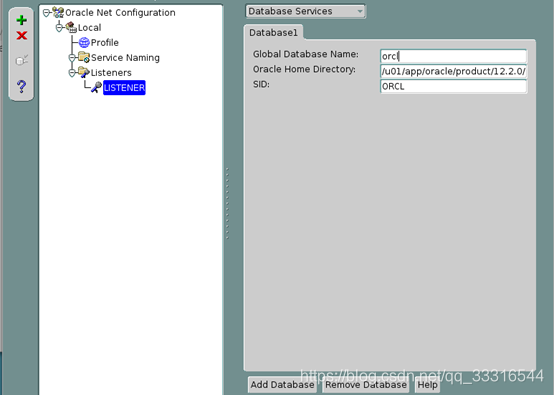Click the Local node icon

tap(71, 28)
